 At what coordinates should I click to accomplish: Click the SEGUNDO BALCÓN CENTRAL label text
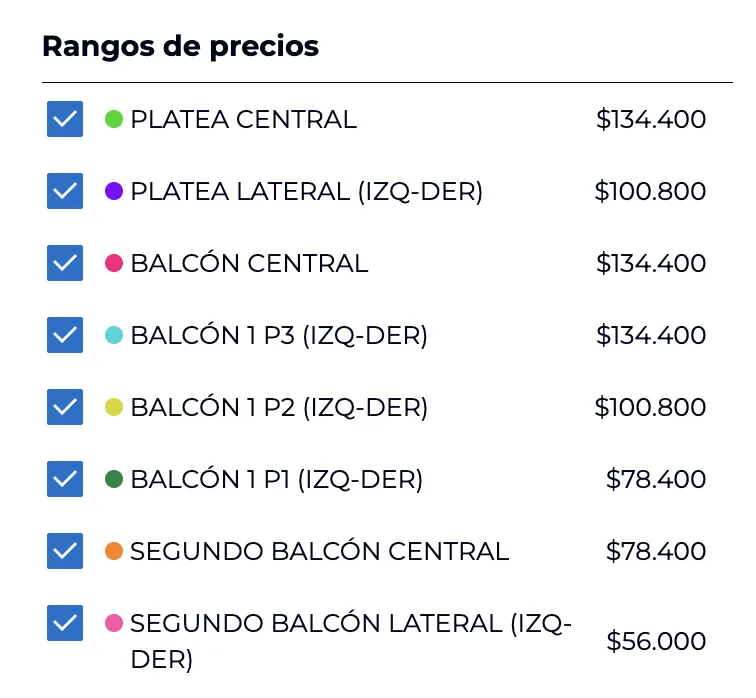(319, 551)
